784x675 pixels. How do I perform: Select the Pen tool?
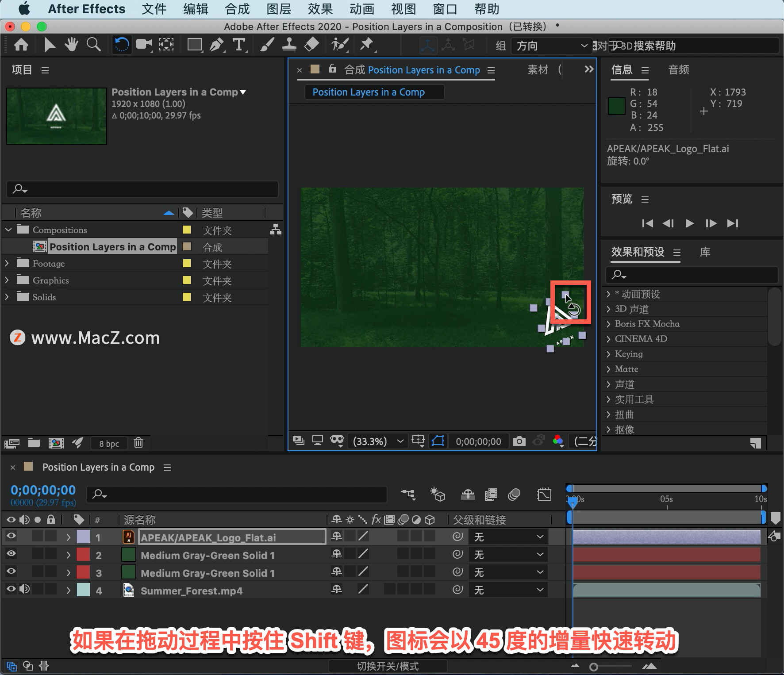[216, 45]
